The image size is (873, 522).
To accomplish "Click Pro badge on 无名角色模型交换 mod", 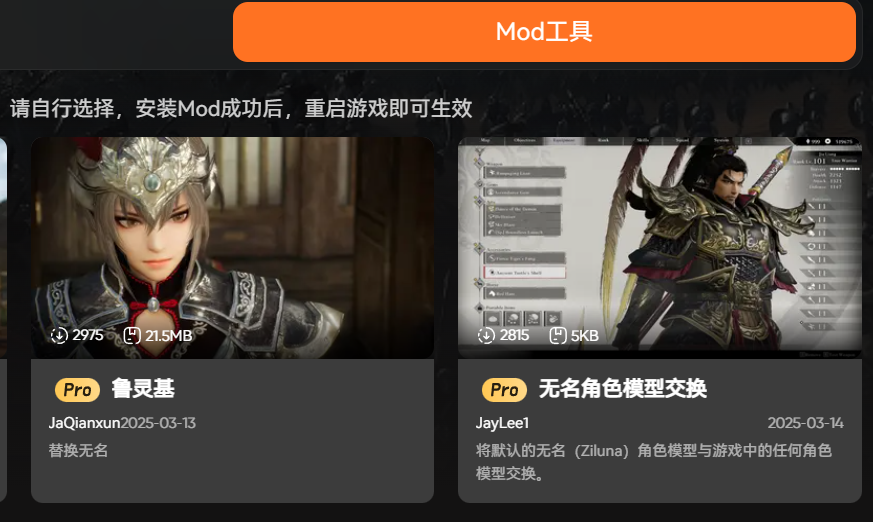I will [504, 390].
